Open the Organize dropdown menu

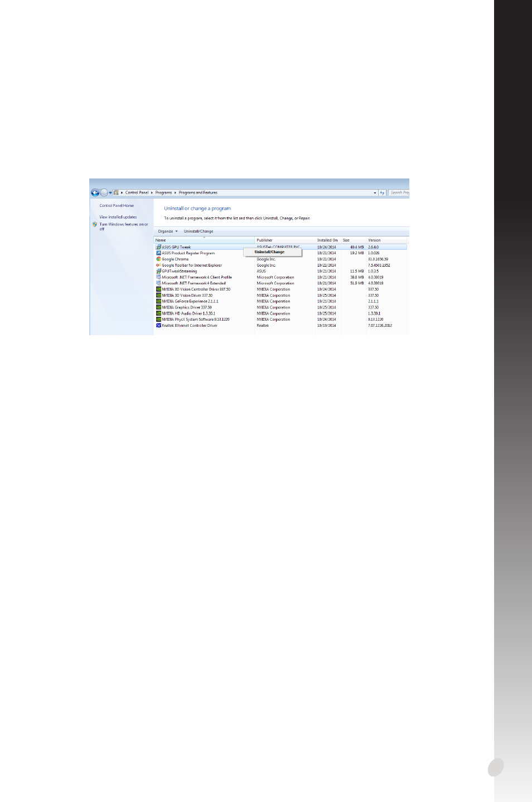(168, 231)
